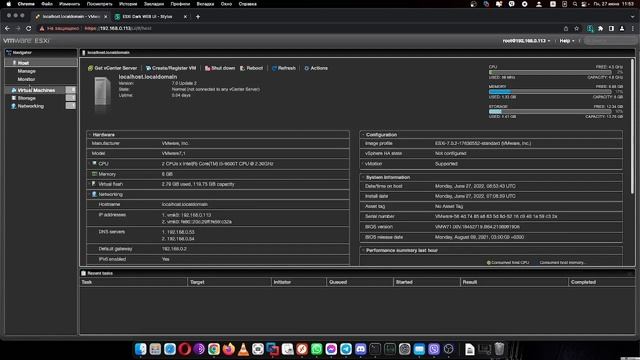Click the Reboot host button
The width and height of the screenshot is (640, 360).
[251, 68]
